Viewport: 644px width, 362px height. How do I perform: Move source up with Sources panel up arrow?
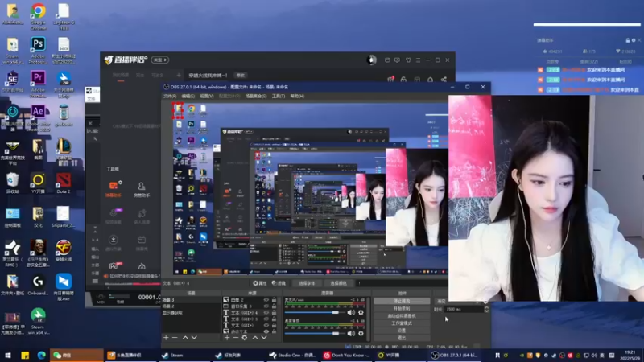click(x=255, y=337)
